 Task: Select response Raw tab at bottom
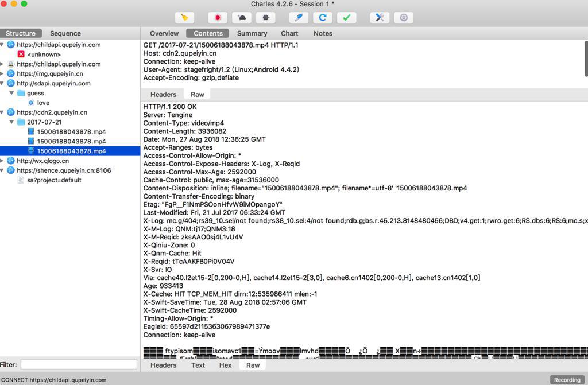pyautogui.click(x=253, y=365)
